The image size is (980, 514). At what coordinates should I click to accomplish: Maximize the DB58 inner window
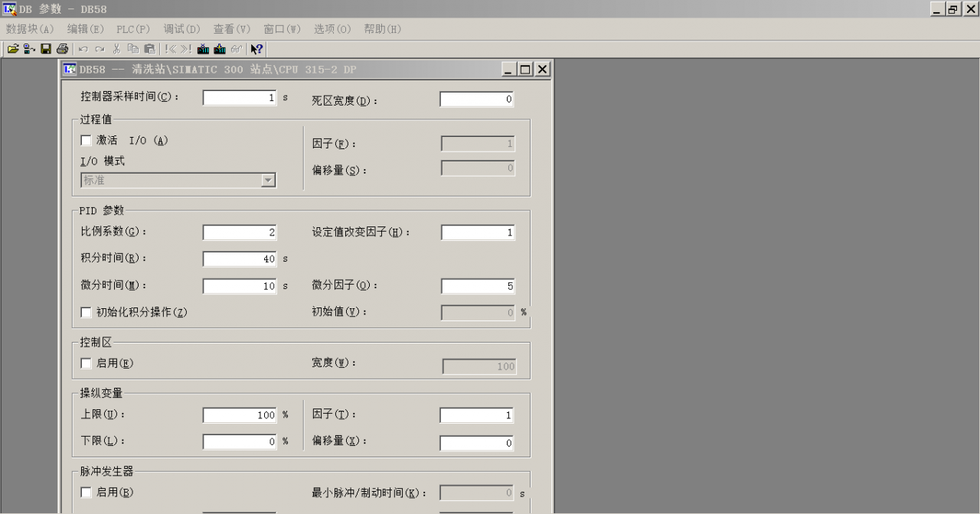(525, 70)
